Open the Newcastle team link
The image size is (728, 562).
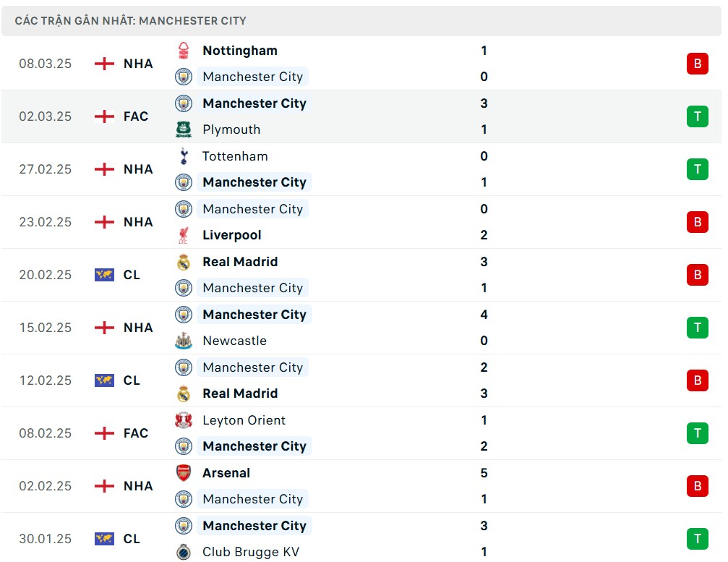pos(234,341)
